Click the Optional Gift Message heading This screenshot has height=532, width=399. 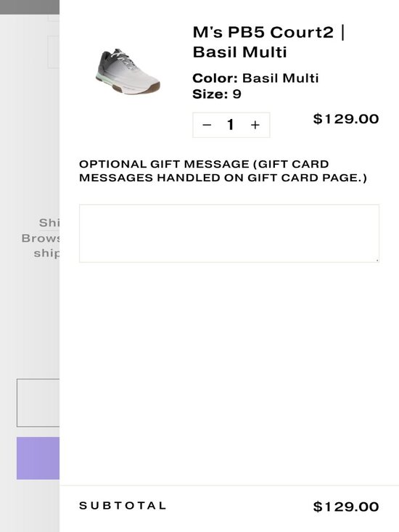click(x=223, y=171)
